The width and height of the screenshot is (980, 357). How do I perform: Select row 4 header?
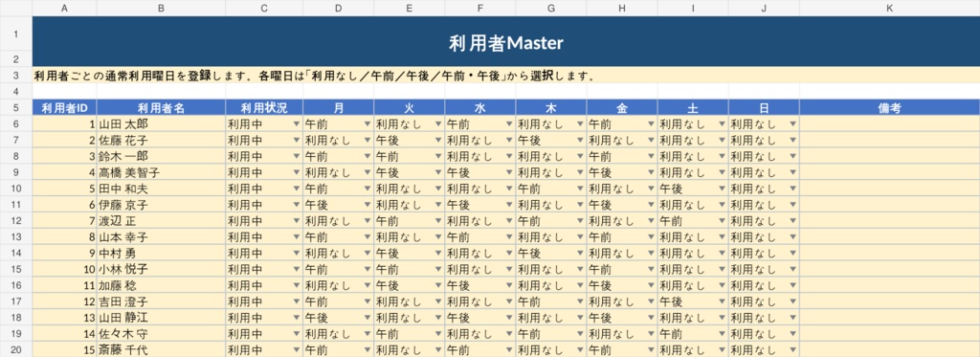coord(15,91)
